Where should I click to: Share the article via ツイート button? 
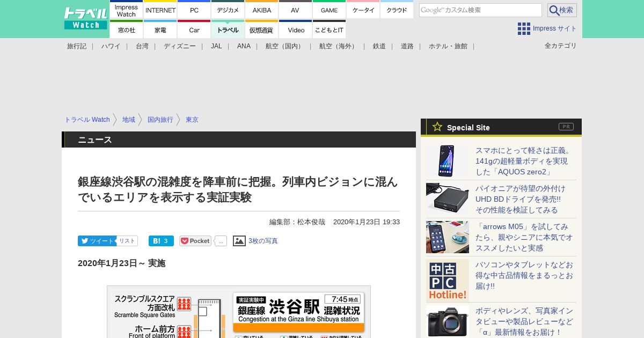click(x=97, y=241)
